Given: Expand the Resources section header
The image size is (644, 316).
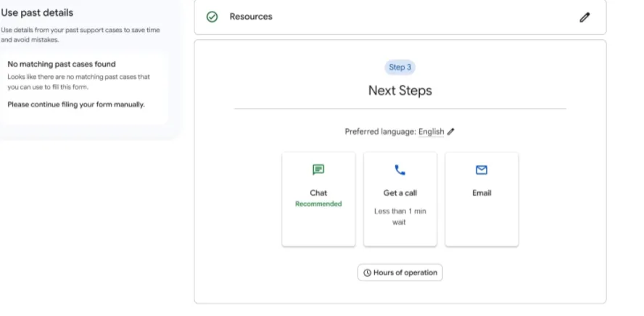Looking at the screenshot, I should point(400,17).
